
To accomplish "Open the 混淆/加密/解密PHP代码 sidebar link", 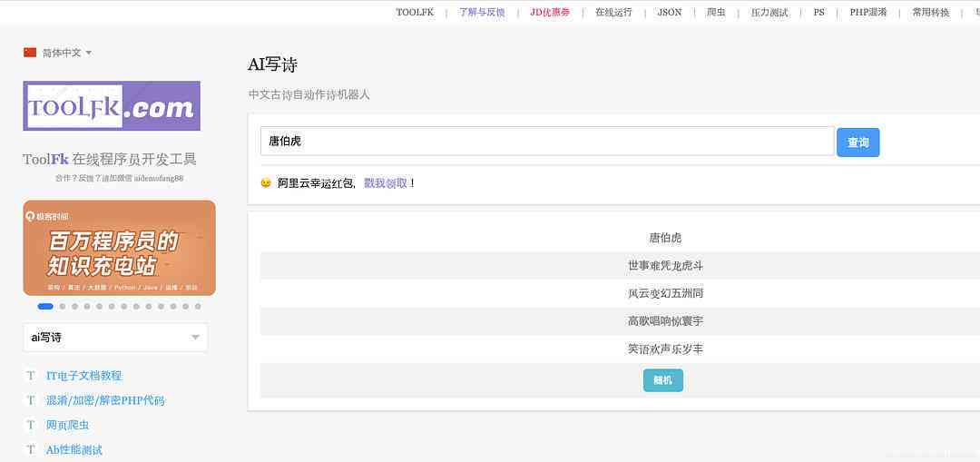I will pyautogui.click(x=105, y=400).
